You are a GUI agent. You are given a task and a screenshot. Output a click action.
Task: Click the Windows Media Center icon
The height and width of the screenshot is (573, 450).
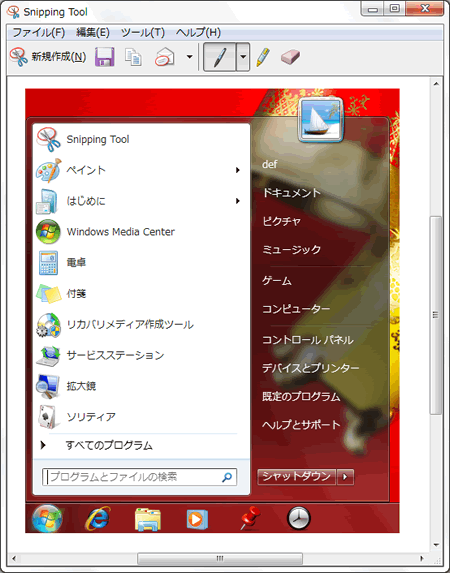point(48,232)
